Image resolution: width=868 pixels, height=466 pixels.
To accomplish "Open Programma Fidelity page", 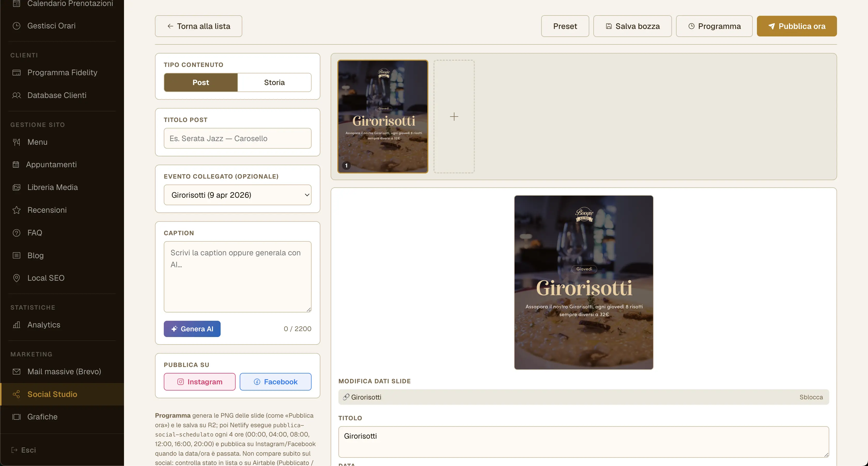I will tap(62, 72).
